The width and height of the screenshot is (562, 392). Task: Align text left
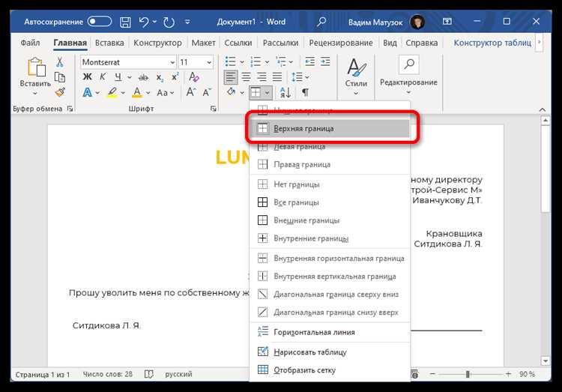(231, 76)
